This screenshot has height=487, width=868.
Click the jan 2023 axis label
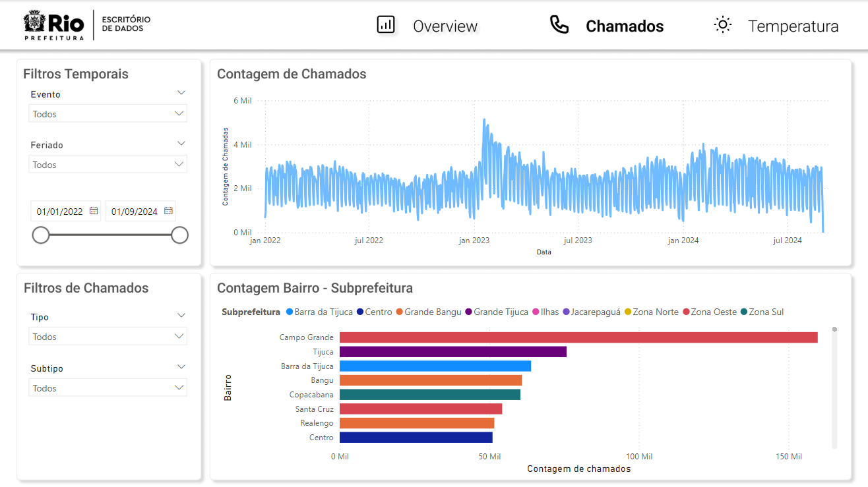pos(474,241)
